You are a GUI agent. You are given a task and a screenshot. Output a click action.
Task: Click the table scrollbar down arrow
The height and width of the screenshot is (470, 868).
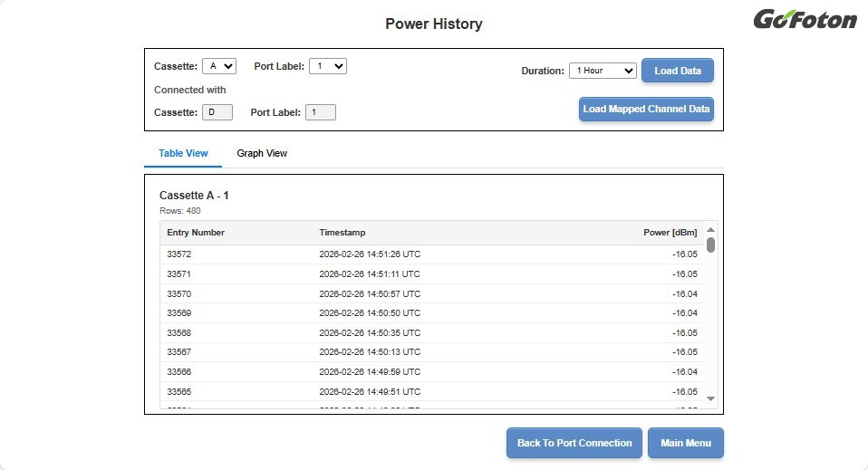(710, 398)
